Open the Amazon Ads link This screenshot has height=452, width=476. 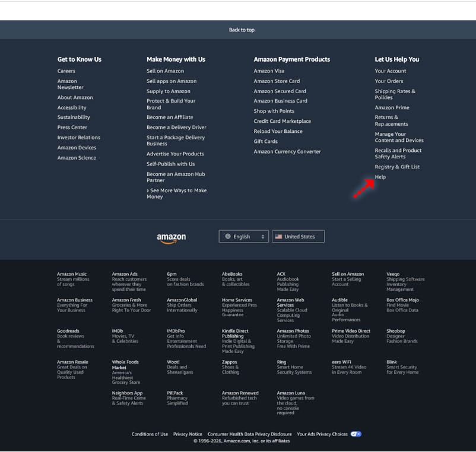[x=129, y=282]
